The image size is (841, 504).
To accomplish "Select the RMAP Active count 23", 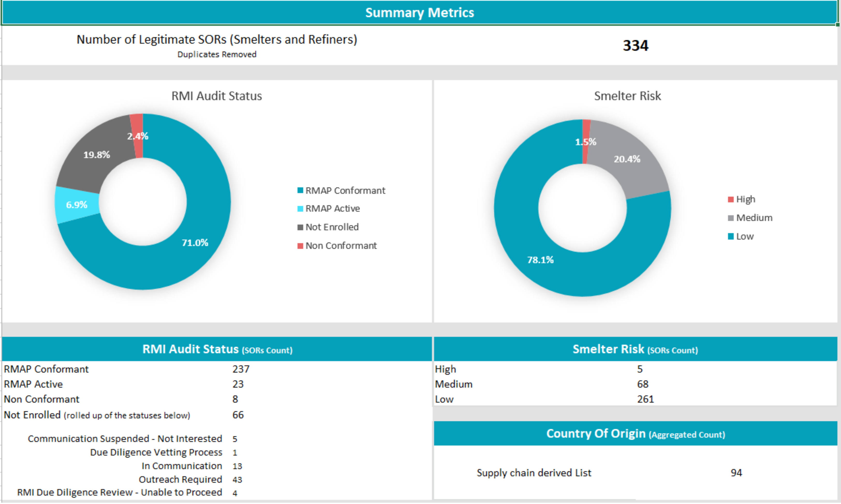I will click(x=238, y=384).
